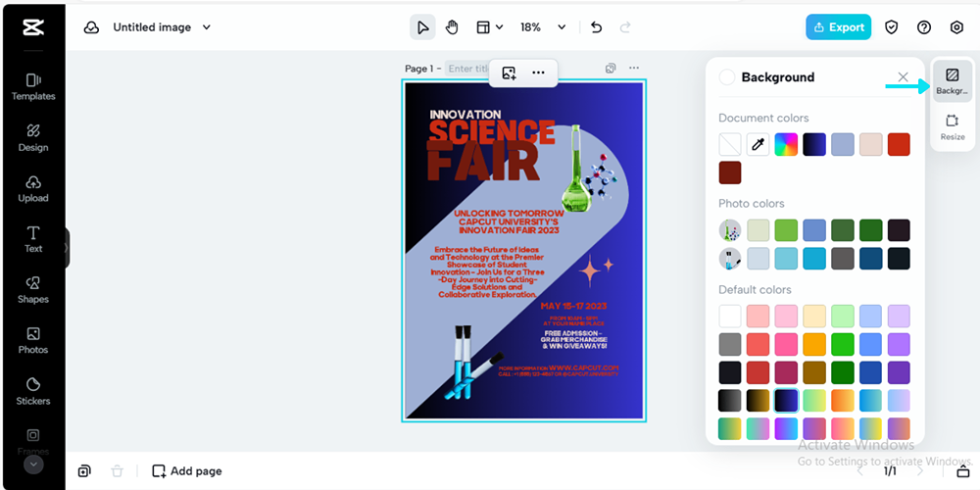Pick the bright green photo color
The image size is (980, 490).
pos(786,230)
